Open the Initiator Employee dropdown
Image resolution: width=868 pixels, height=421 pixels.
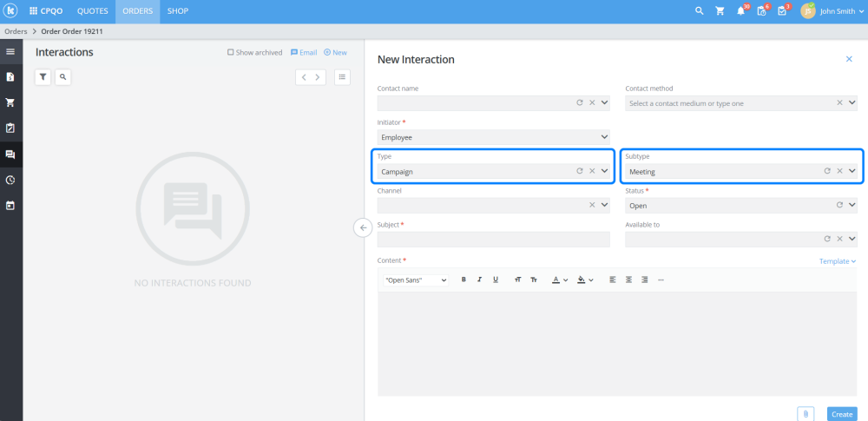(x=494, y=137)
